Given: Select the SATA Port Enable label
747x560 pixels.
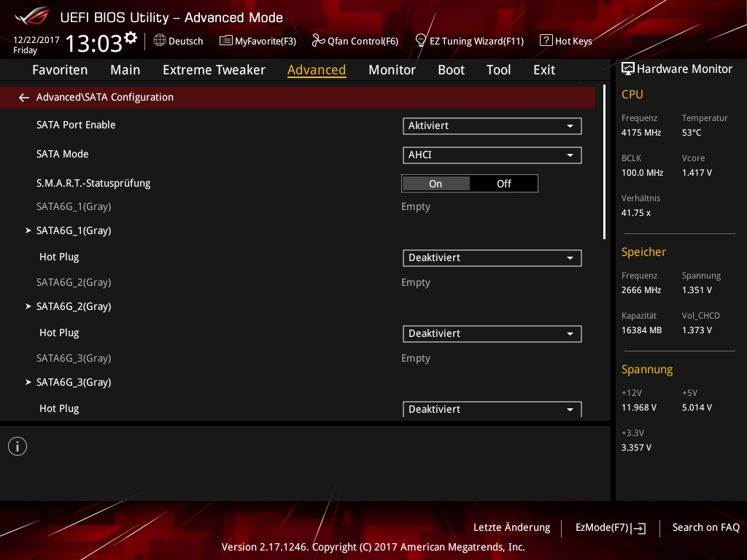Looking at the screenshot, I should [76, 125].
